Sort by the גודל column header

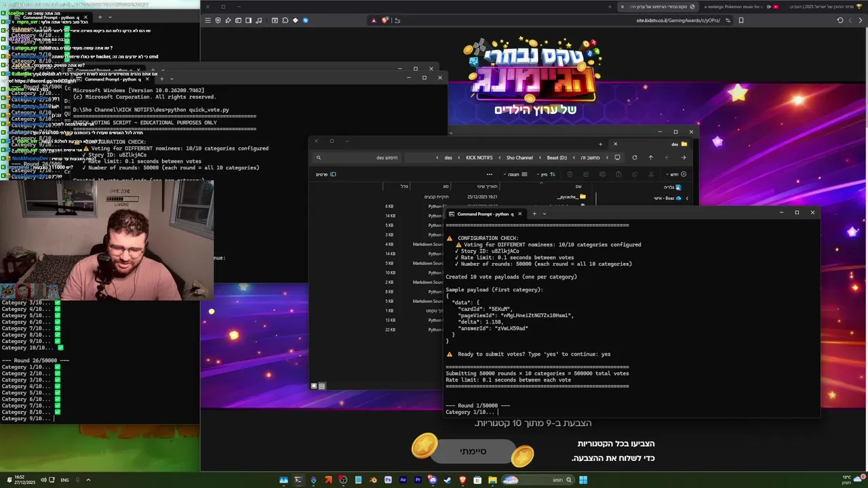point(404,186)
